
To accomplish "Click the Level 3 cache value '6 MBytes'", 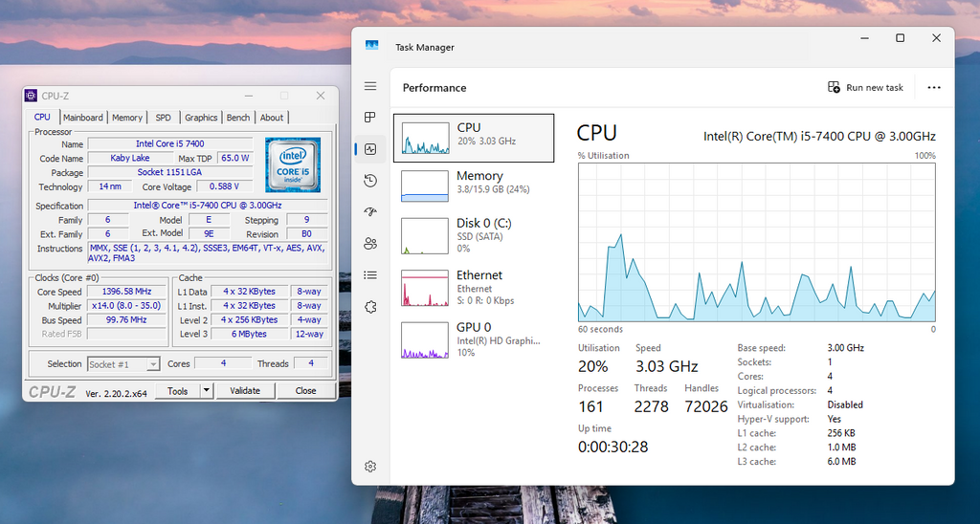I will click(250, 334).
